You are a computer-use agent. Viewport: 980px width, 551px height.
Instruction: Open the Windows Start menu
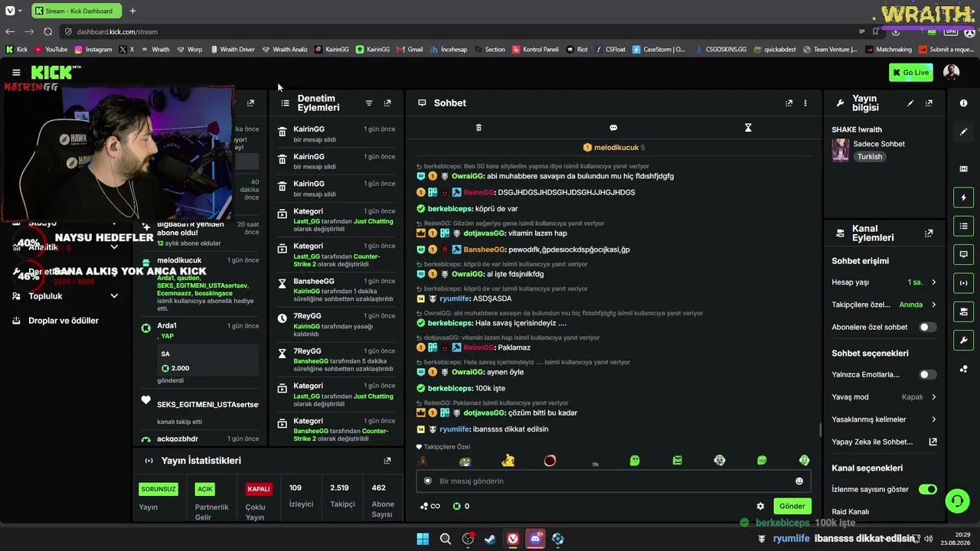coord(423,539)
